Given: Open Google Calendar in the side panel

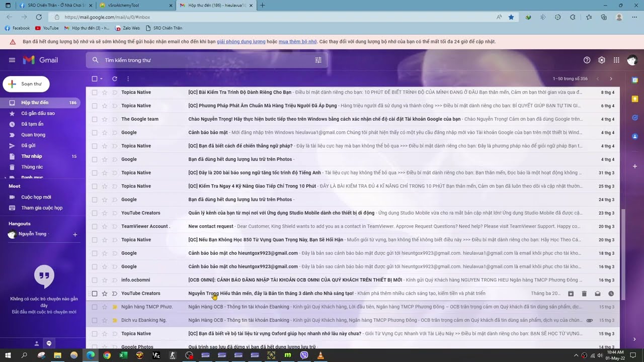Looking at the screenshot, I should (635, 80).
